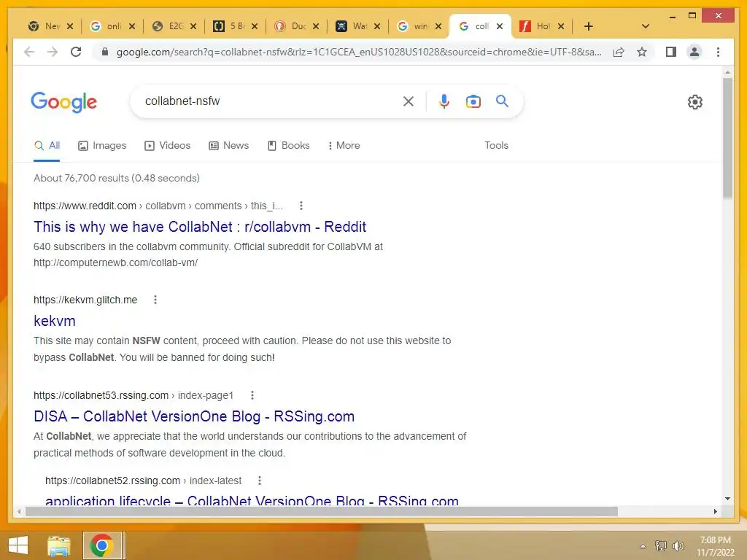
Task: Open options for kekvm.glitch.me result
Action: [155, 300]
